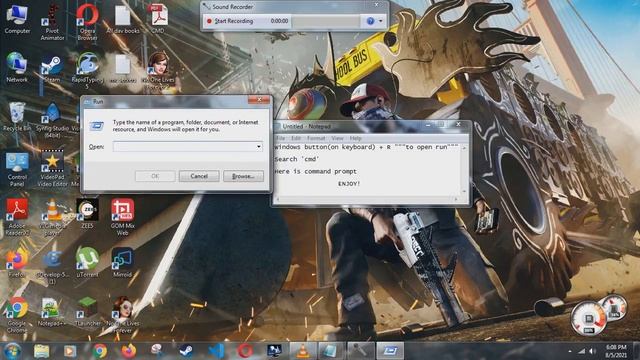Open the Mirroid desktop shortcut
Viewport: 640px width, 360px height.
(122, 262)
